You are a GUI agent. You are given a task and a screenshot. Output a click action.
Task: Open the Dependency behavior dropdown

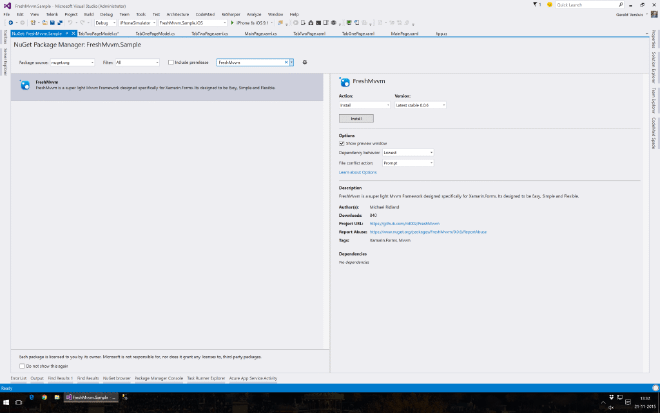coord(408,152)
